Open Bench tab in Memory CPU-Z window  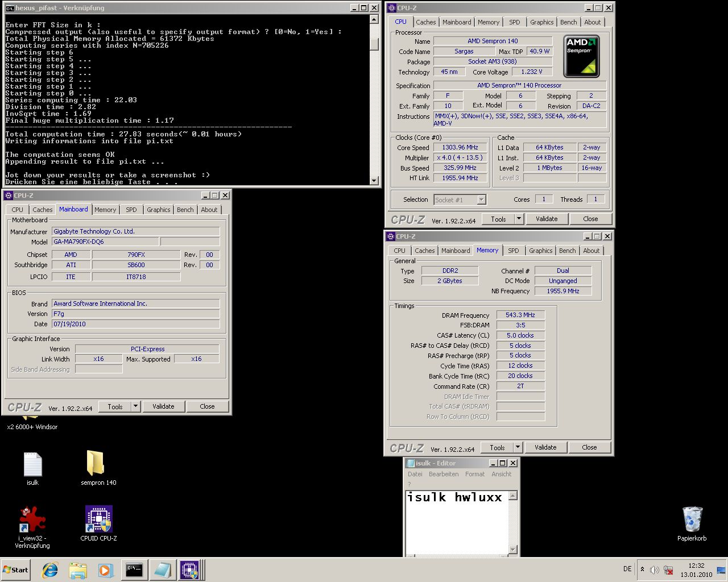[567, 251]
